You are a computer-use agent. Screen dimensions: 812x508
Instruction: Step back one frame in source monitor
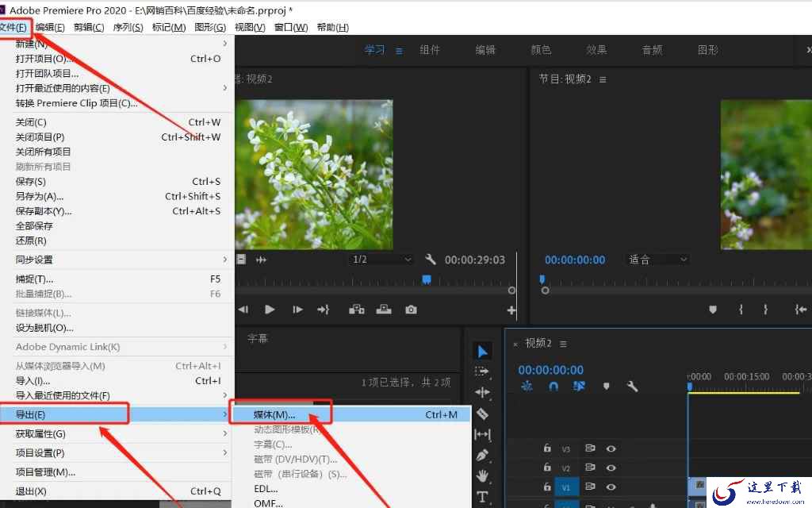tap(243, 310)
